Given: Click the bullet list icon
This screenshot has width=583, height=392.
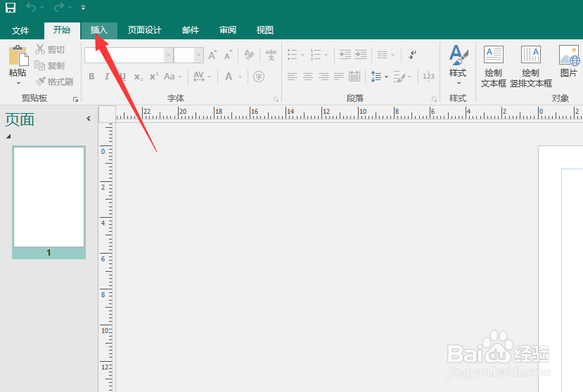Looking at the screenshot, I should tap(293, 55).
